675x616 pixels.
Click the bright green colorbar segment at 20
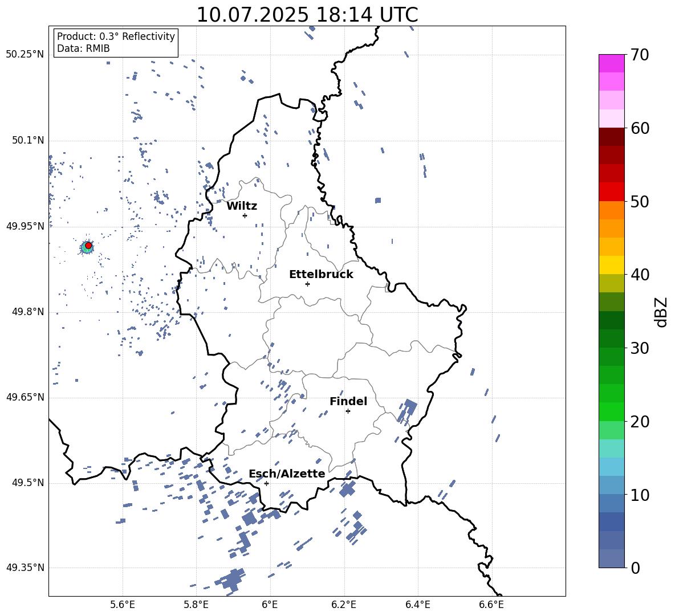(x=611, y=411)
